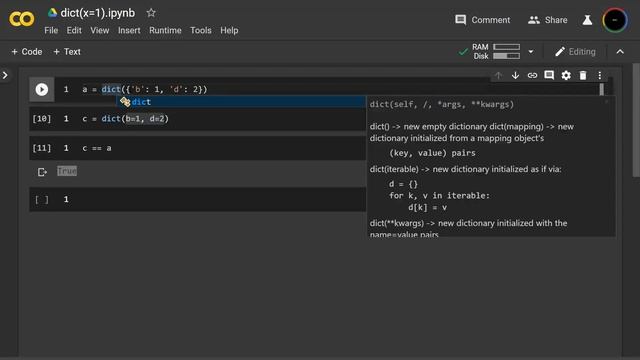Open the File menu
Screen dimensions: 640x360
pyautogui.click(x=51, y=30)
